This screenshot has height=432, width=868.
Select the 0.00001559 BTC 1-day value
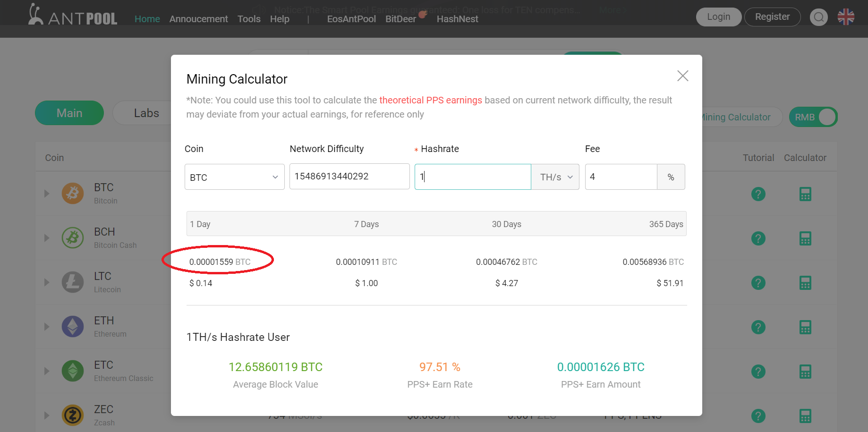tap(220, 262)
